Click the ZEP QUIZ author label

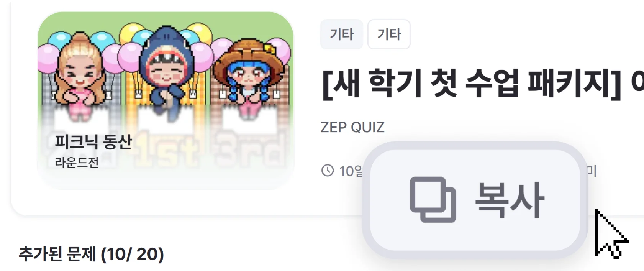[352, 127]
